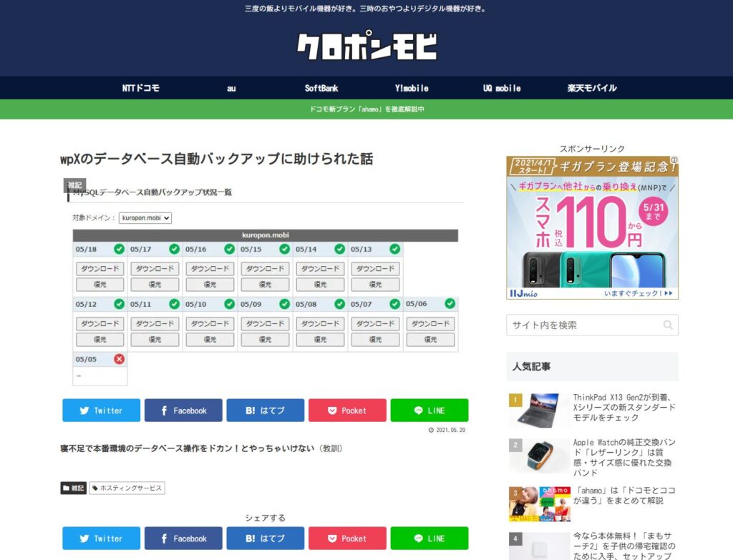
Task: Click the ホスティングサービス tag
Action: click(x=127, y=488)
